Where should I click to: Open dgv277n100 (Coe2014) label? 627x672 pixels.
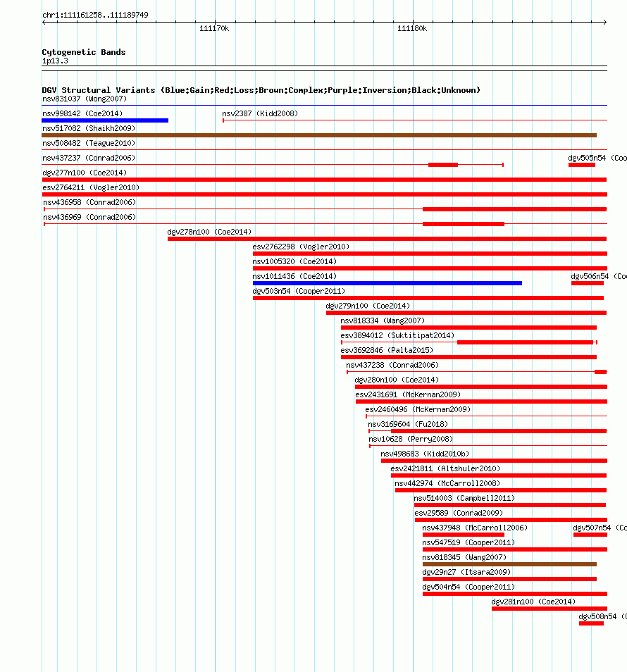click(85, 173)
